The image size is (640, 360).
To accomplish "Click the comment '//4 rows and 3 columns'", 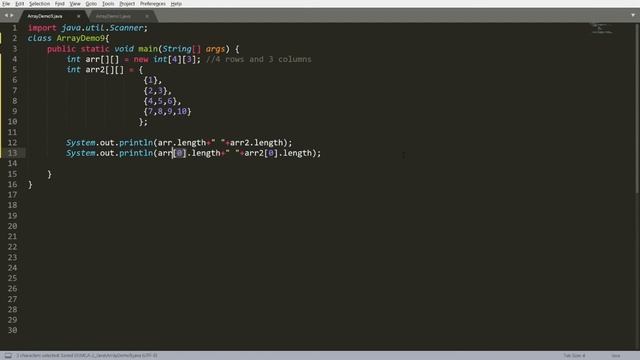I will pyautogui.click(x=258, y=59).
